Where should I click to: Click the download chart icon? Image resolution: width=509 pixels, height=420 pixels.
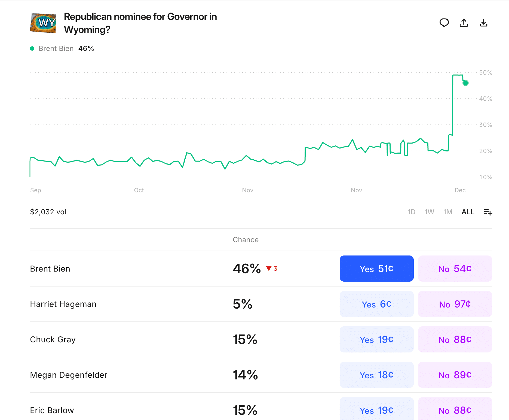[x=483, y=23]
